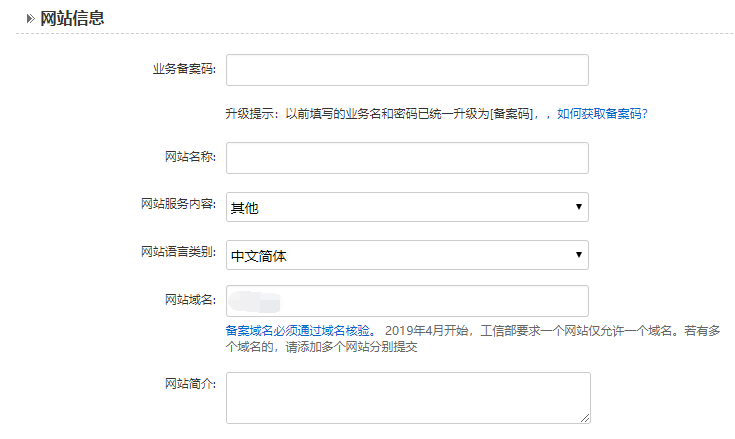The width and height of the screenshot is (735, 439).
Task: Click into the 网站名称 text box
Action: pyautogui.click(x=407, y=158)
